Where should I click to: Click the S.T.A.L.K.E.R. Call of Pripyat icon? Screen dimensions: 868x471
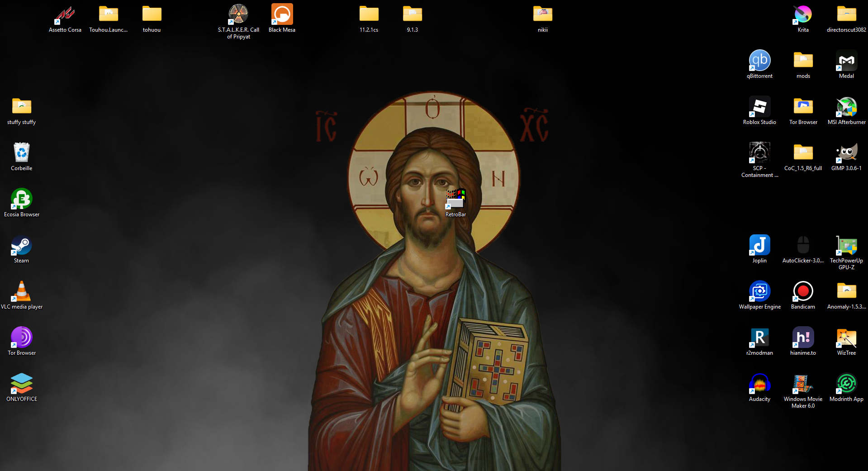[x=238, y=15]
